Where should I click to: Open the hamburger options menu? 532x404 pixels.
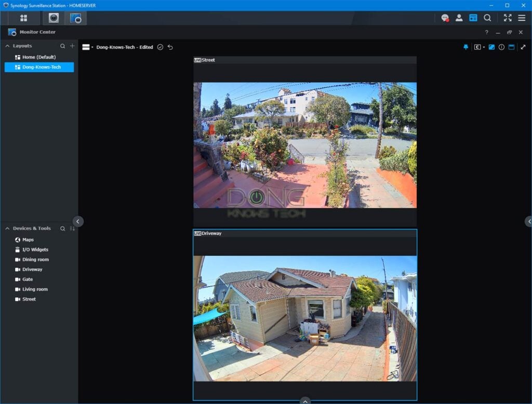point(522,18)
